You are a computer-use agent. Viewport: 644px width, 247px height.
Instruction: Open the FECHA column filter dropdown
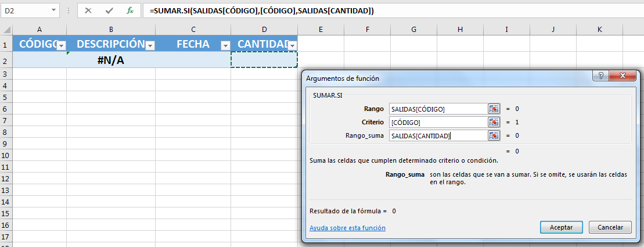225,45
